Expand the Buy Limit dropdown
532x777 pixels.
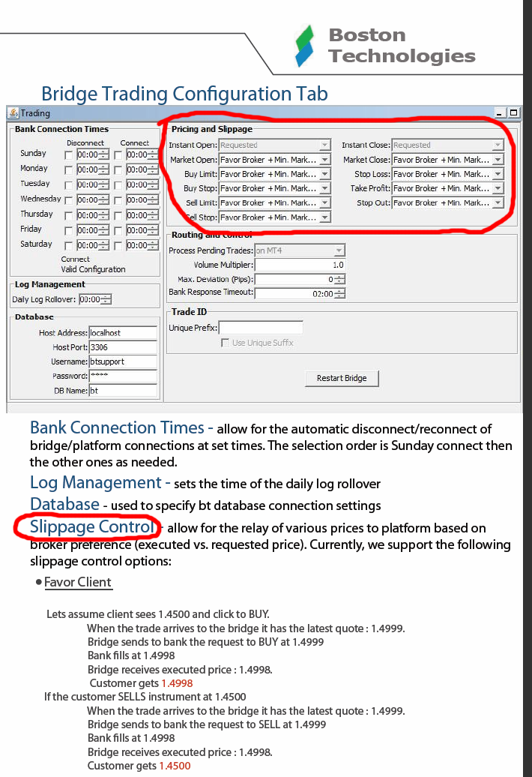(275, 174)
